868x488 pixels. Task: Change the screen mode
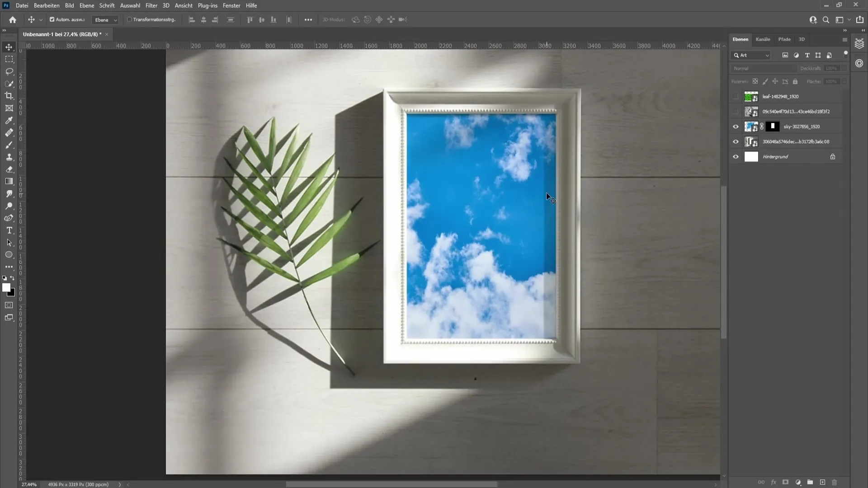pos(9,318)
